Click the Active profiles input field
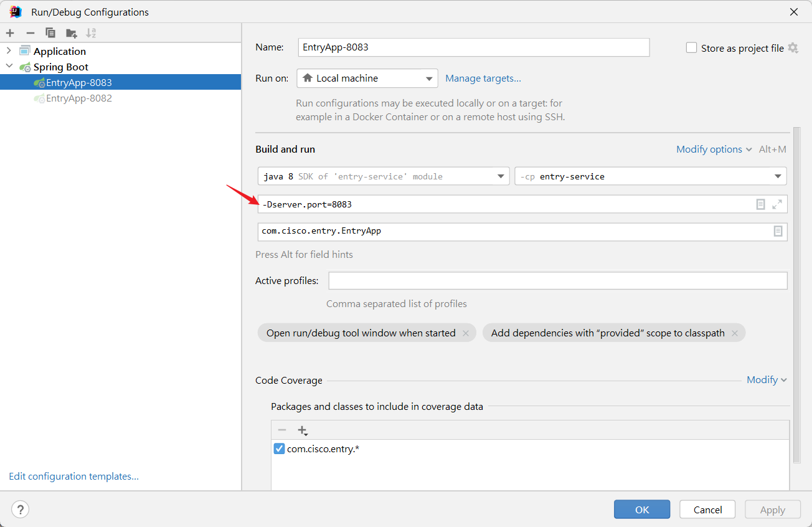Screen dimensions: 812x527 558,281
